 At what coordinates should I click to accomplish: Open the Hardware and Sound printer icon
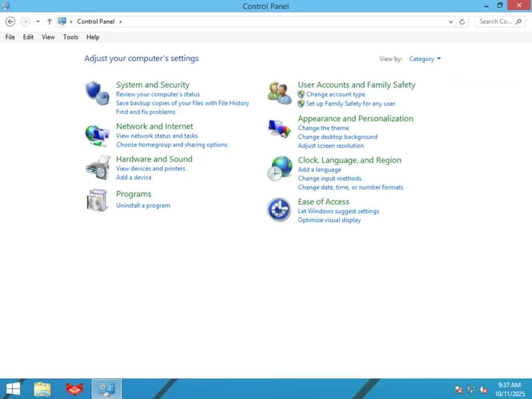[98, 168]
